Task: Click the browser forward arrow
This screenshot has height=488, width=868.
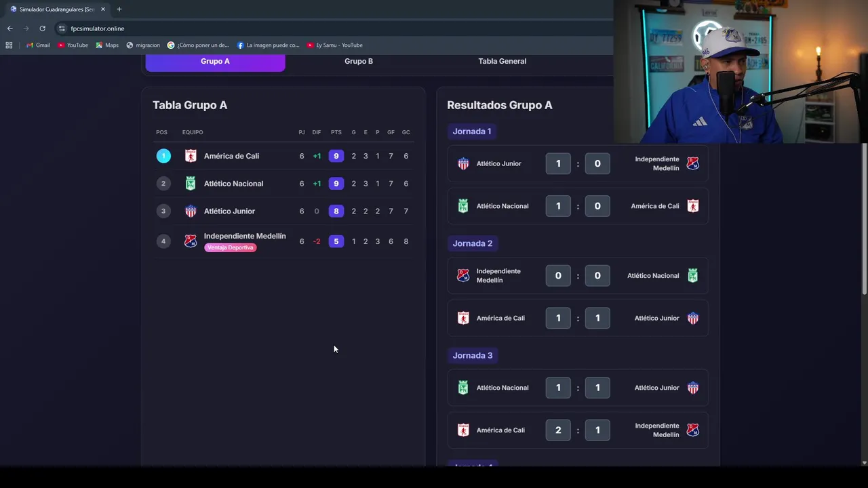Action: [26, 28]
